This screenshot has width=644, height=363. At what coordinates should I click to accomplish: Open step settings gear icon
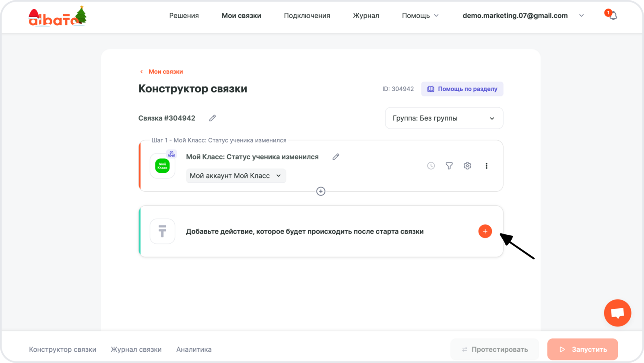pyautogui.click(x=467, y=166)
